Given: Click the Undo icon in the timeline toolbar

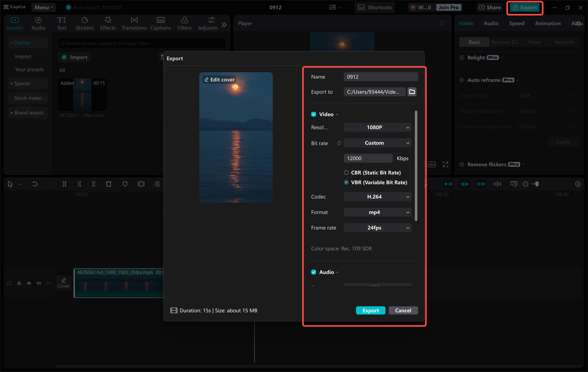Looking at the screenshot, I should (35, 184).
